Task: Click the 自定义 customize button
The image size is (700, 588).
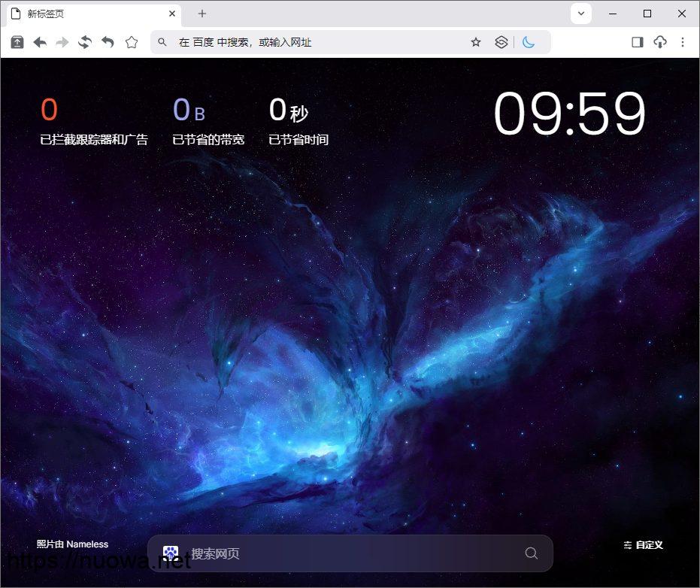Action: pos(644,545)
